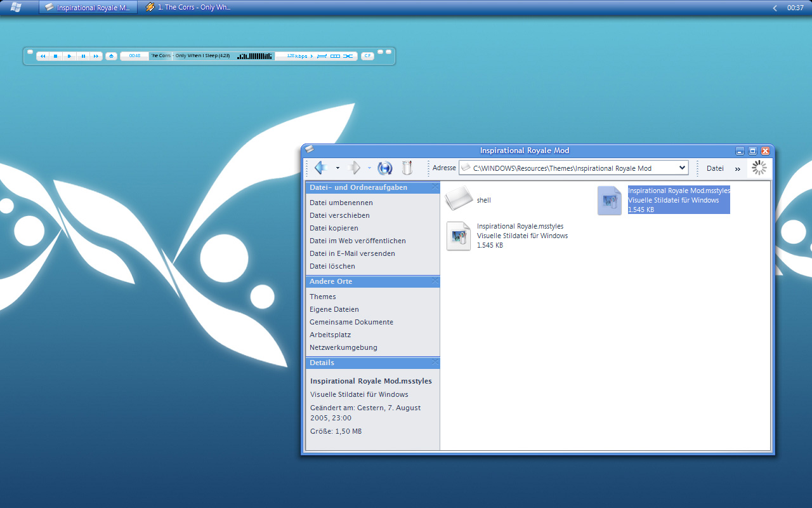The height and width of the screenshot is (508, 812).
Task: Click the small arrow after kbps
Action: [311, 56]
